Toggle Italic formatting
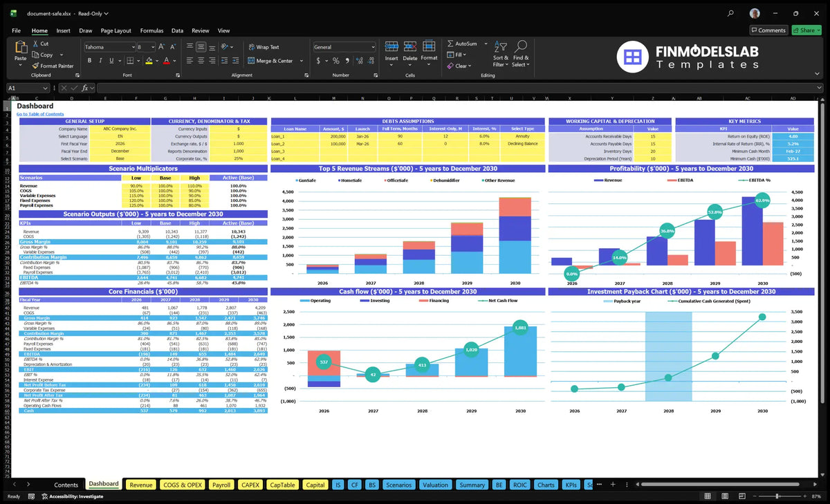830x504 pixels. click(x=101, y=61)
